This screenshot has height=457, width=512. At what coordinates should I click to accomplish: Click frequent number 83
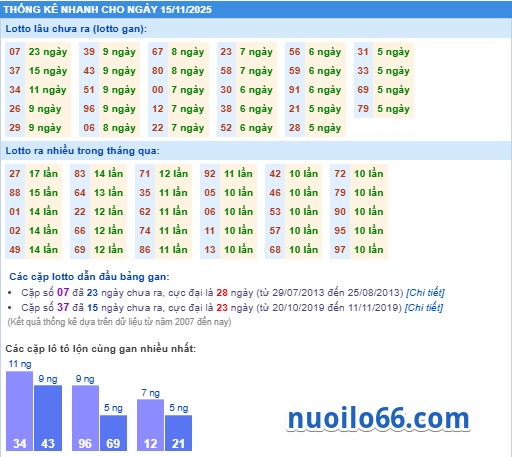click(x=80, y=174)
